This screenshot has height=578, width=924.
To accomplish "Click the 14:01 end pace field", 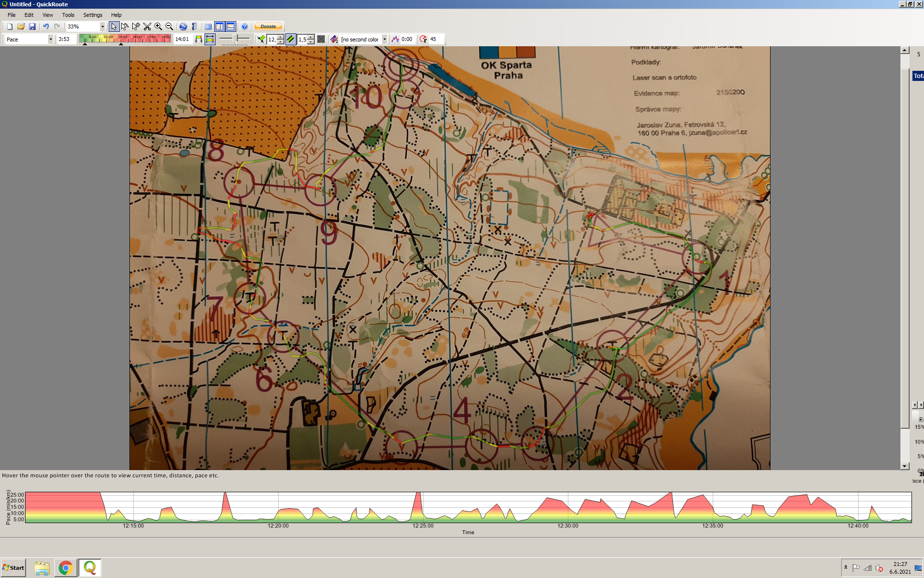I will (182, 39).
